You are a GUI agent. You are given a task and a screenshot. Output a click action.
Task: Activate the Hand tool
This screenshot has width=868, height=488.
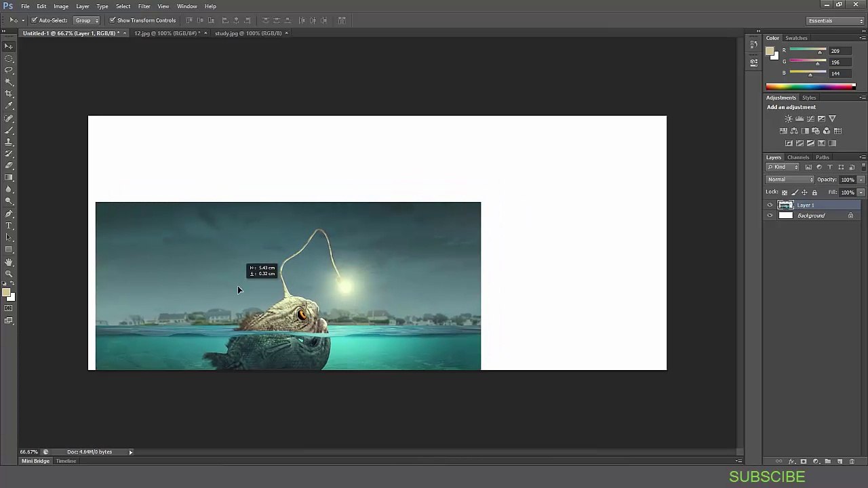coord(9,262)
